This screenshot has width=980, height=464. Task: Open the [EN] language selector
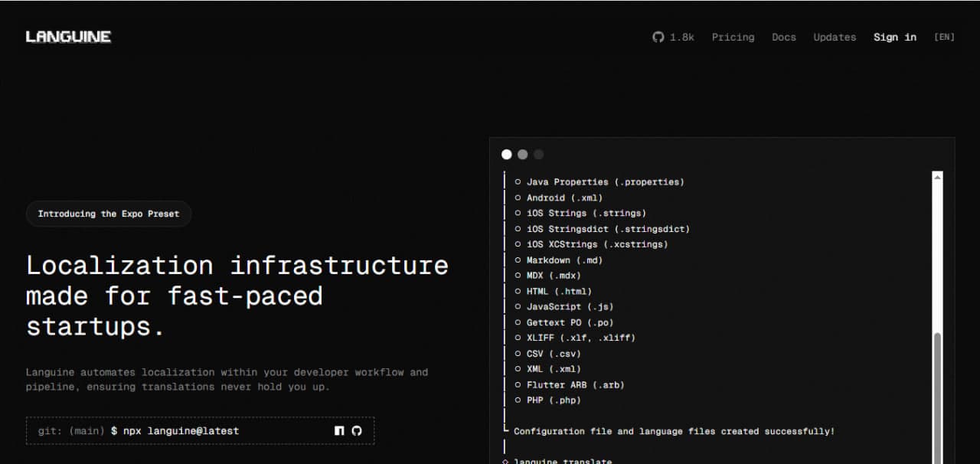point(944,37)
